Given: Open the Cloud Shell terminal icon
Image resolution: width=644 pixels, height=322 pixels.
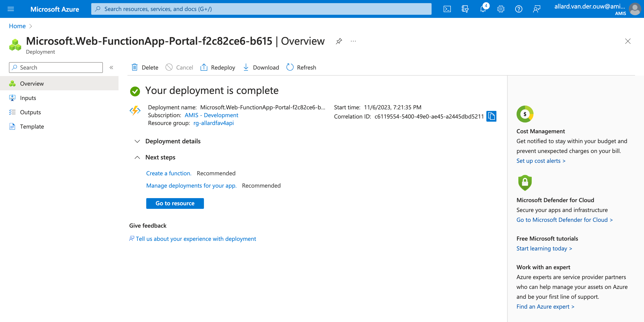Looking at the screenshot, I should click(447, 9).
